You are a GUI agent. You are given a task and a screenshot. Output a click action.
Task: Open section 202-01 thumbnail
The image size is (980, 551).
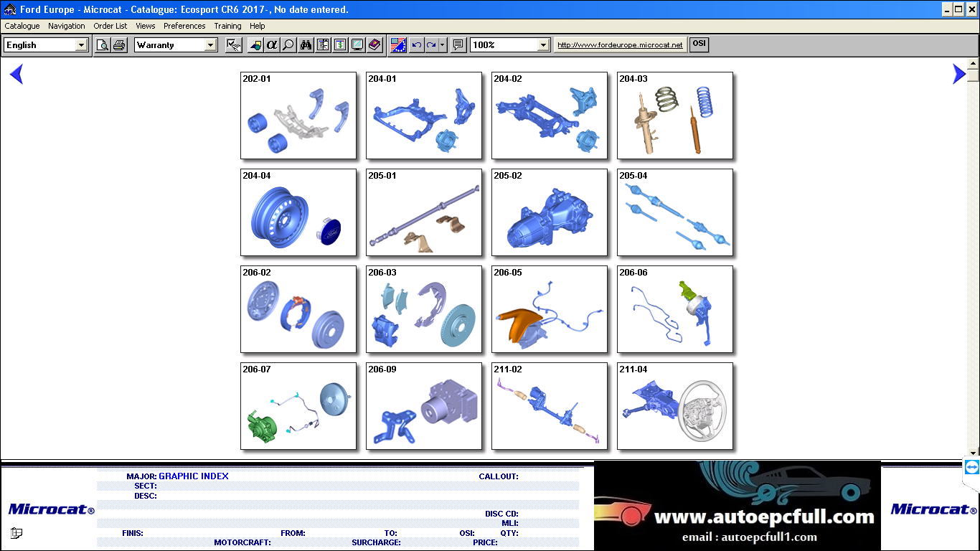point(298,116)
